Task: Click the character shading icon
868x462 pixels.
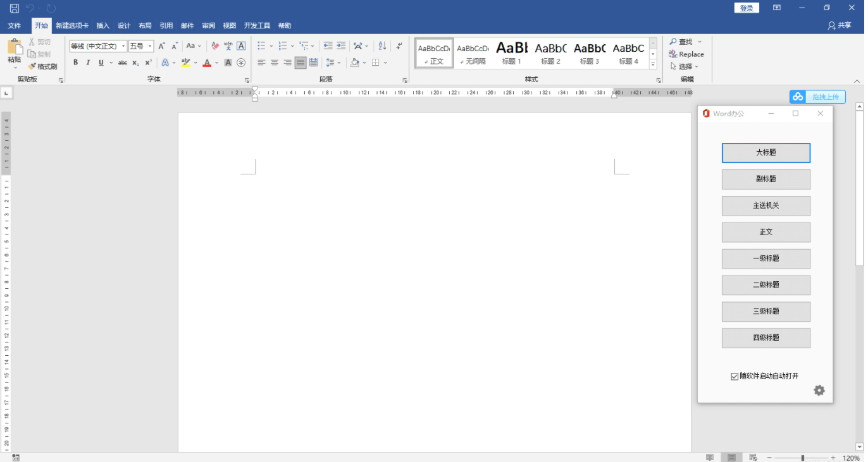Action: point(228,63)
